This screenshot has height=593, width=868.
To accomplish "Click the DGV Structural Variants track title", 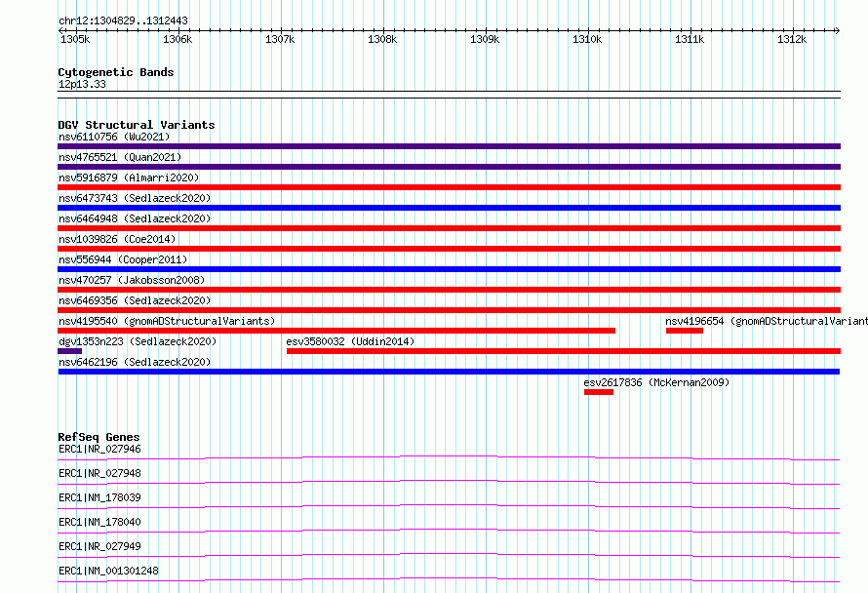I will tap(137, 125).
